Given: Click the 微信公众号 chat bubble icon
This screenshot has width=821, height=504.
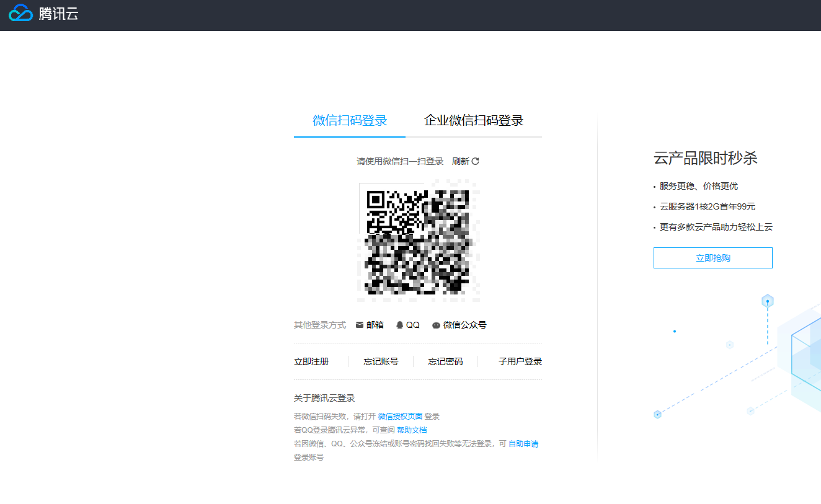Looking at the screenshot, I should click(437, 325).
